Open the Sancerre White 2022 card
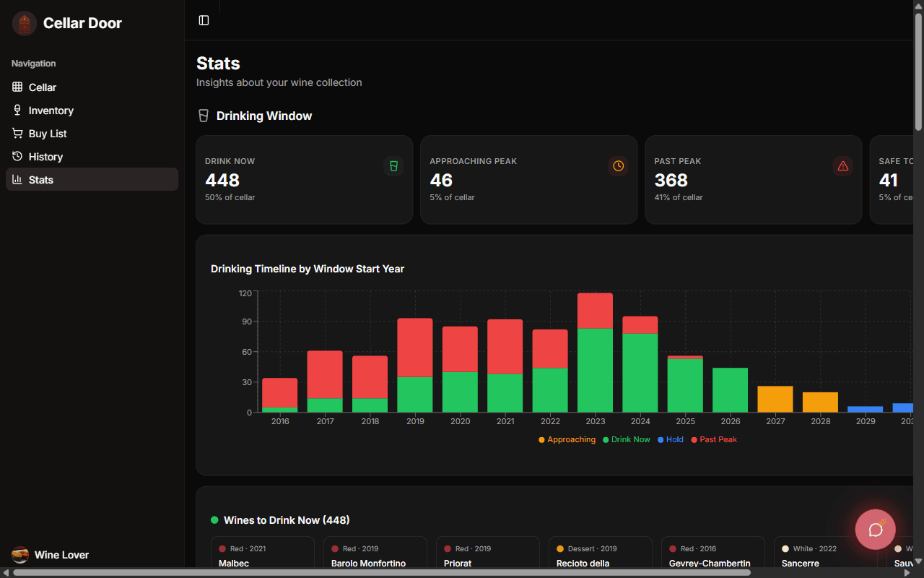The width and height of the screenshot is (924, 578). (826, 553)
